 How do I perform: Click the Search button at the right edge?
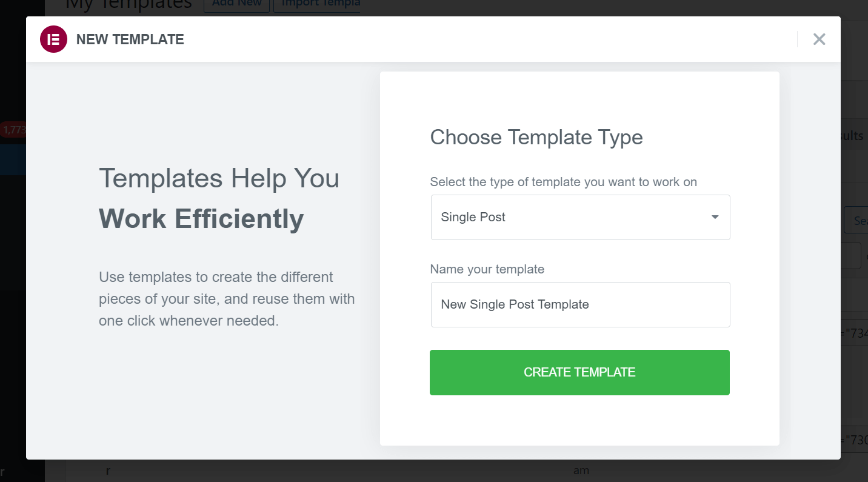[x=860, y=219]
